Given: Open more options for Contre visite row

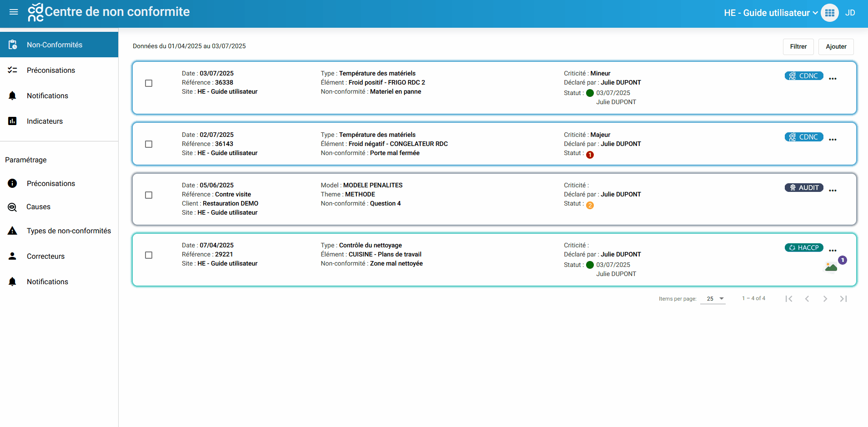Looking at the screenshot, I should point(833,191).
